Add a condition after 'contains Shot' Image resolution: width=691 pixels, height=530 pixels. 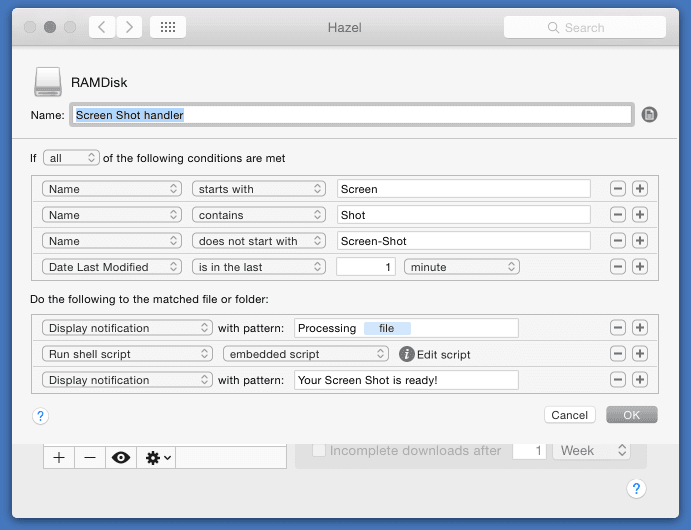coord(640,215)
